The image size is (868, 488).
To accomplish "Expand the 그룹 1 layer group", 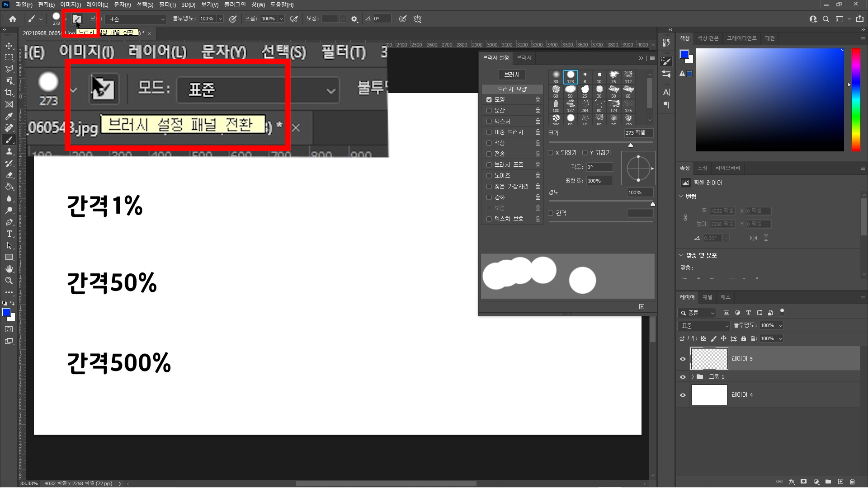I will [x=692, y=377].
